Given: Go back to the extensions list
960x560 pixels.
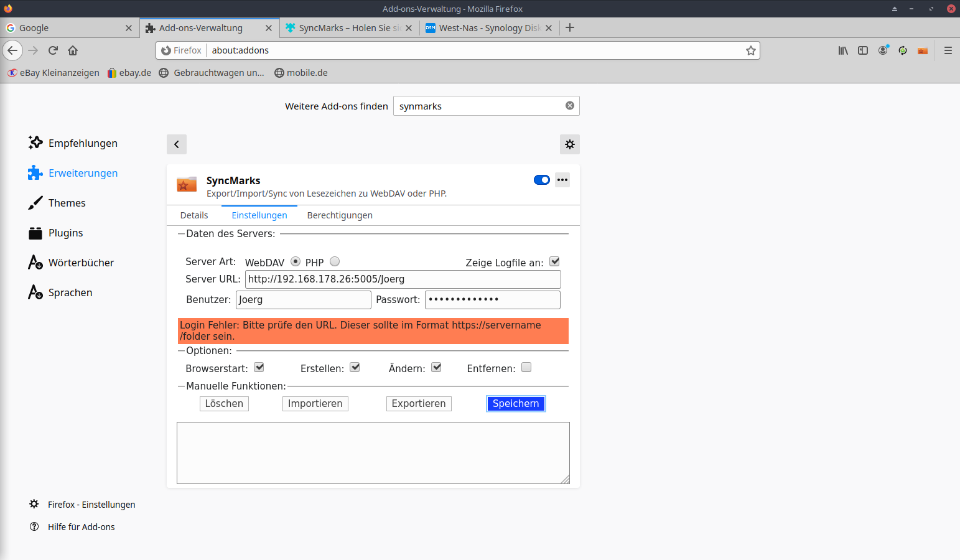Looking at the screenshot, I should pyautogui.click(x=177, y=144).
